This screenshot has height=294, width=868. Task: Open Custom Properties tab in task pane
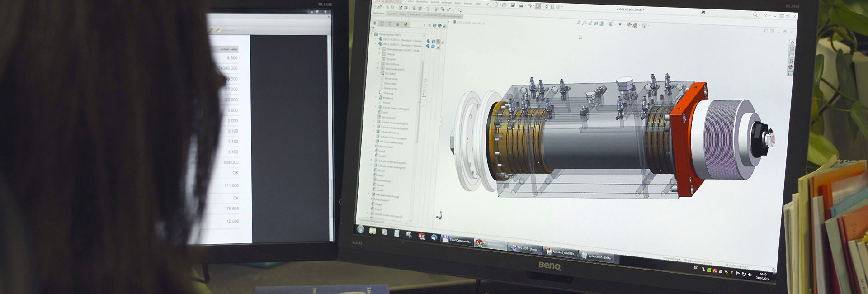[x=790, y=73]
